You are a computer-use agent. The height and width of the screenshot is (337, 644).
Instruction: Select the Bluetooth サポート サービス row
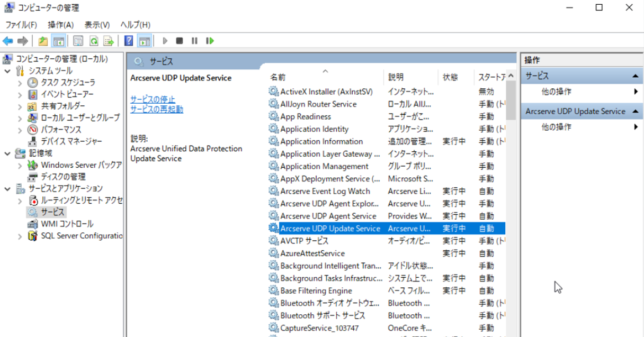pos(386,315)
